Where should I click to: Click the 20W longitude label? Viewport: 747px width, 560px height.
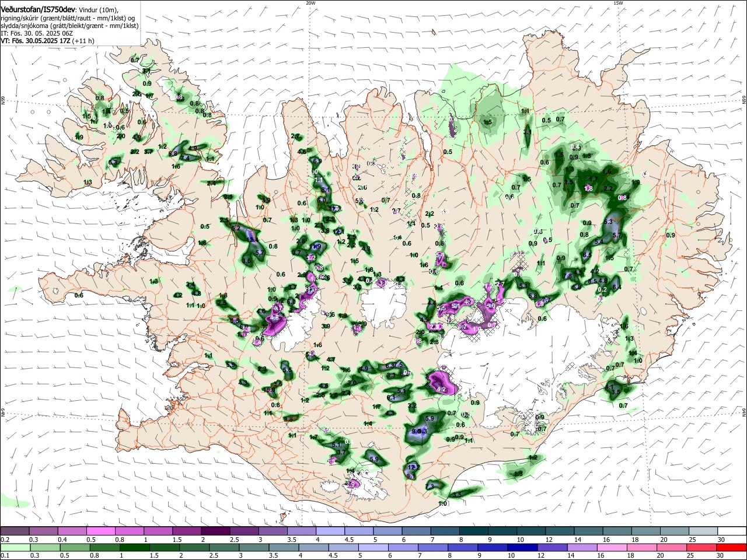310,3
